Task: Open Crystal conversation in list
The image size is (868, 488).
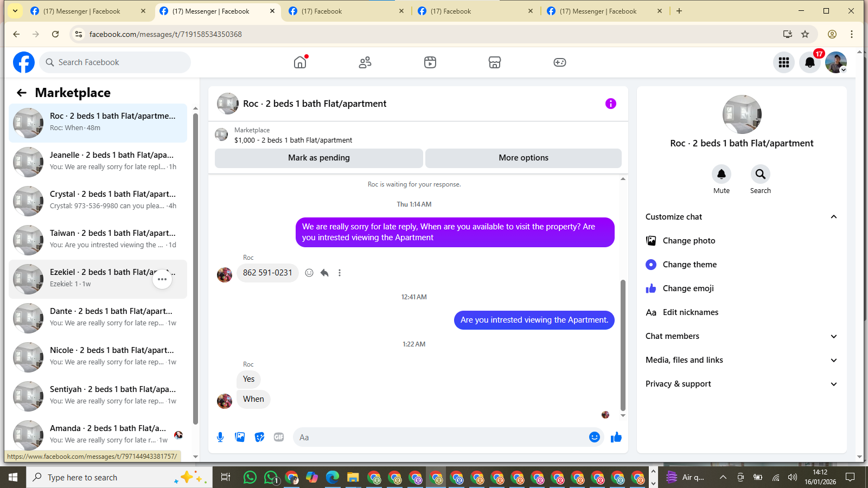Action: [x=98, y=201]
